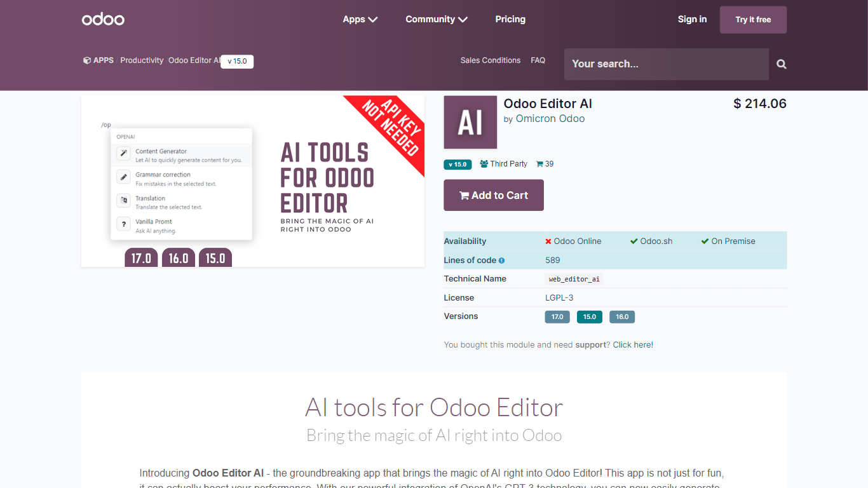Click the magnifier search icon
868x488 pixels.
coord(782,64)
